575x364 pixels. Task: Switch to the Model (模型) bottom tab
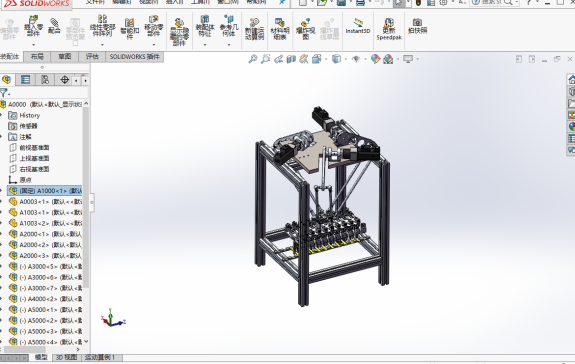click(x=41, y=357)
